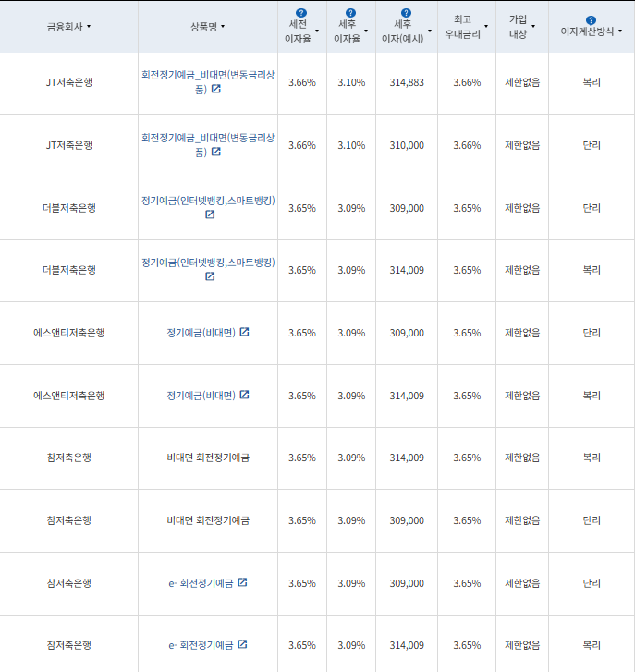
Task: Open help icon above 세후 이자(예시) header
Action: 406,13
